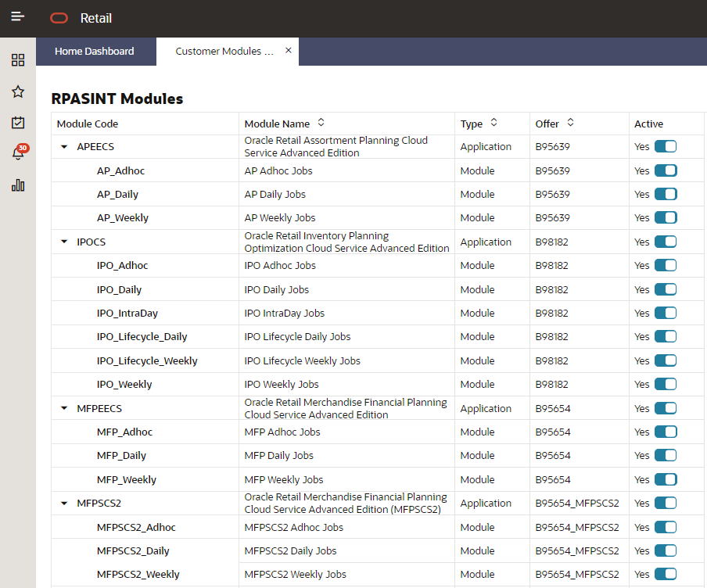Open the notifications bell showing 30 alerts
This screenshot has width=707, height=588.
(x=17, y=154)
